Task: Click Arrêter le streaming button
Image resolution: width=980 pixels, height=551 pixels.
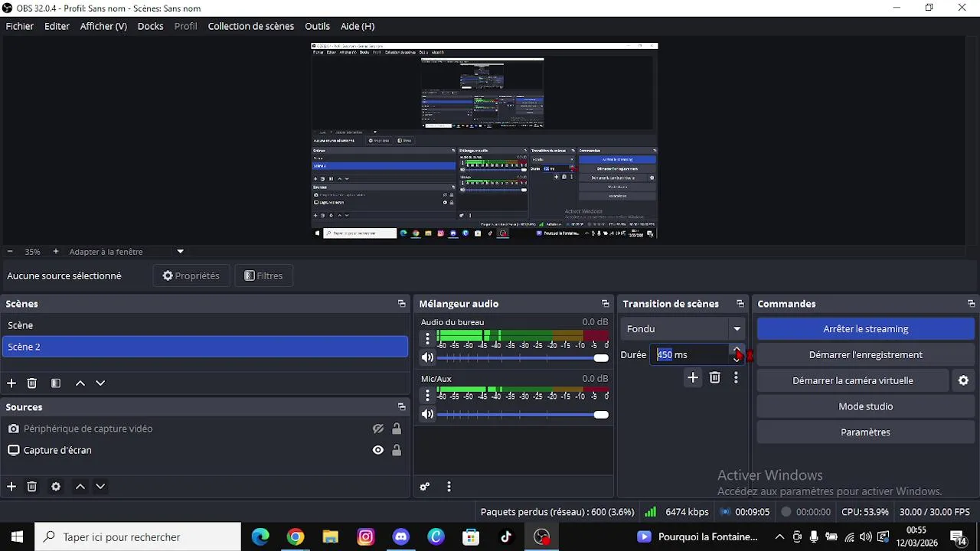Action: [x=866, y=328]
